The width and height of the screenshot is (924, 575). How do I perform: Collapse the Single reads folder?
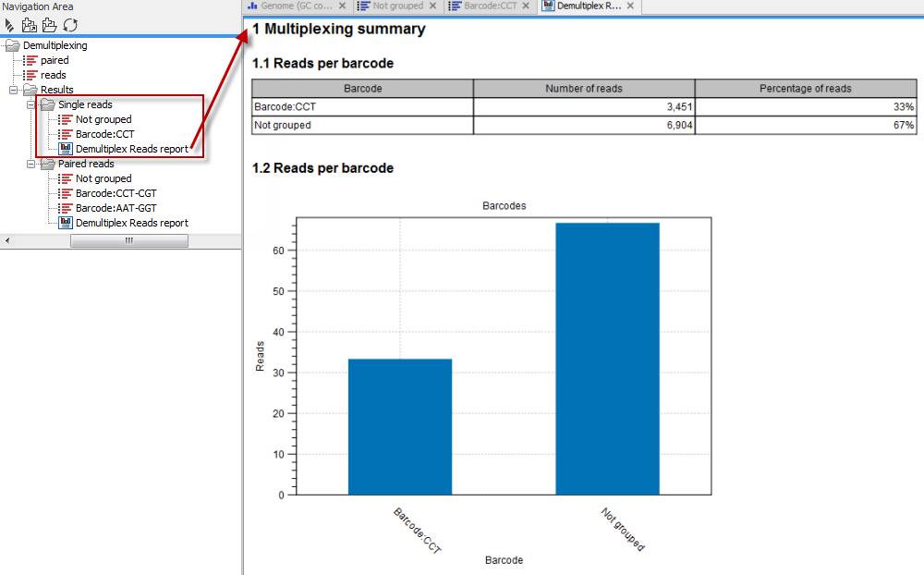point(30,104)
